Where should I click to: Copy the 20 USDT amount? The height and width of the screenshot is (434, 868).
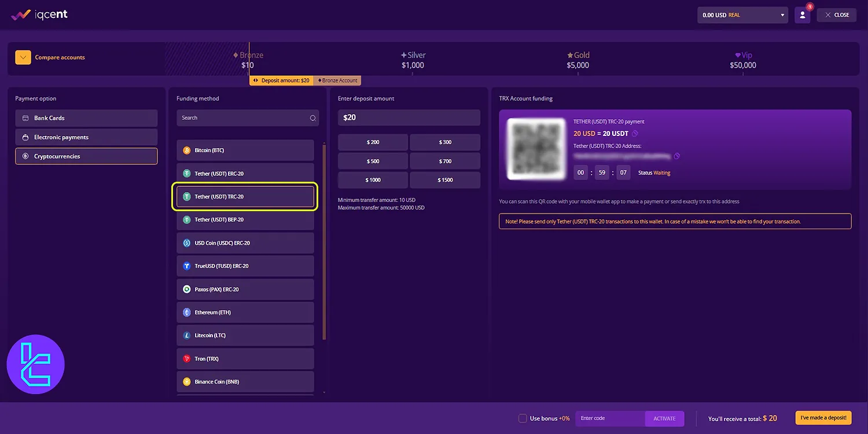click(x=635, y=134)
